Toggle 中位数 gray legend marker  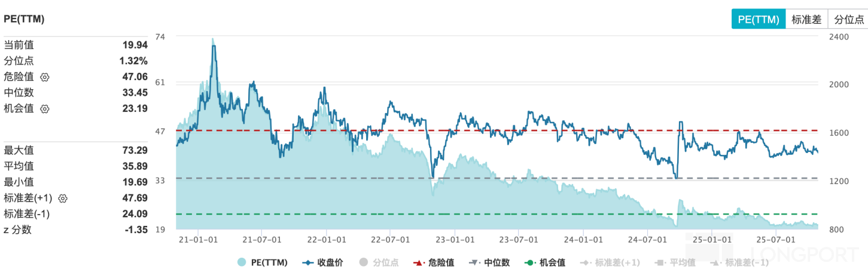pos(489,262)
